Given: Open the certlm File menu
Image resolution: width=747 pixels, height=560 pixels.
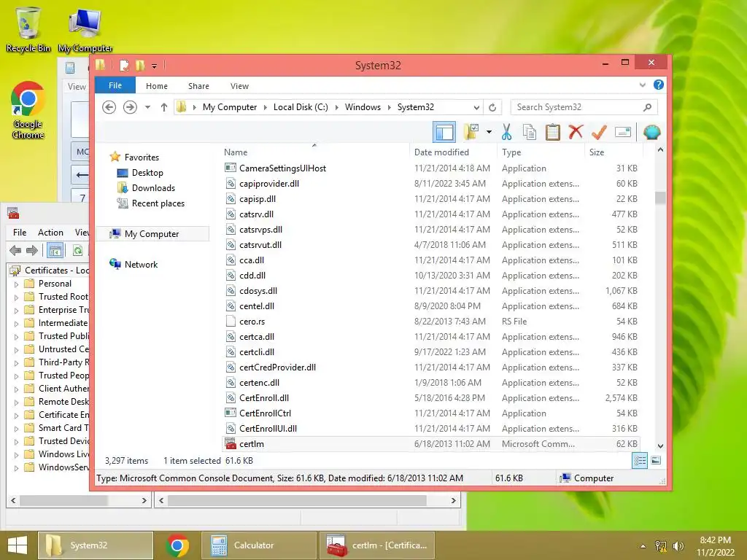Looking at the screenshot, I should (x=20, y=233).
